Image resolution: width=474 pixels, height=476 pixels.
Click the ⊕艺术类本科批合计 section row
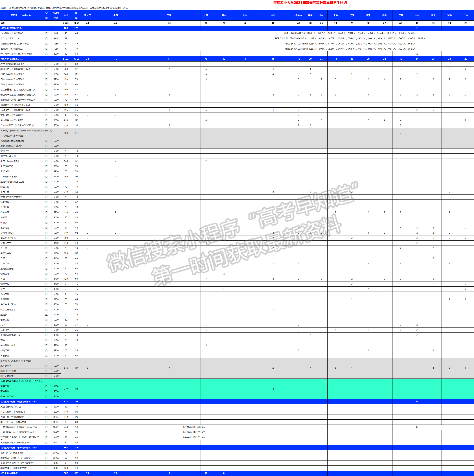237,473
